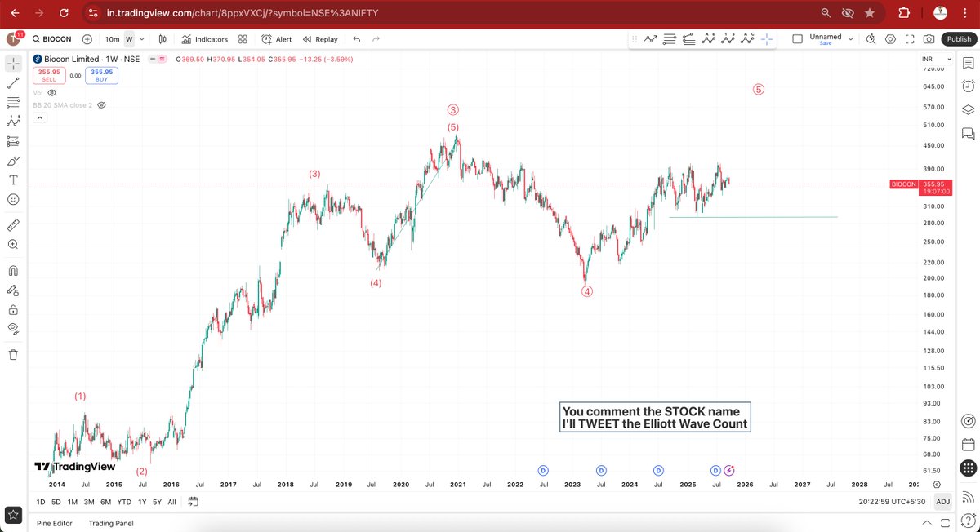Select the trend line drawing tool
Screen dimensions: 980x532
point(13,82)
